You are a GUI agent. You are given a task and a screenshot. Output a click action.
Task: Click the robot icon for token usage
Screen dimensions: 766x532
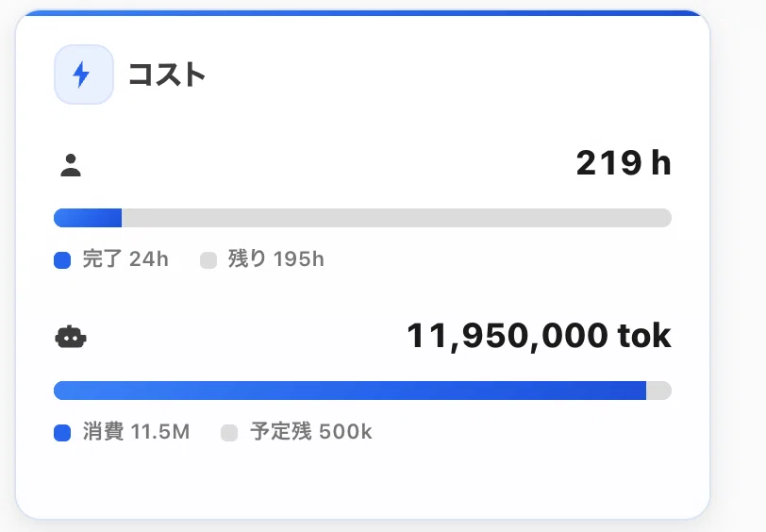71,337
